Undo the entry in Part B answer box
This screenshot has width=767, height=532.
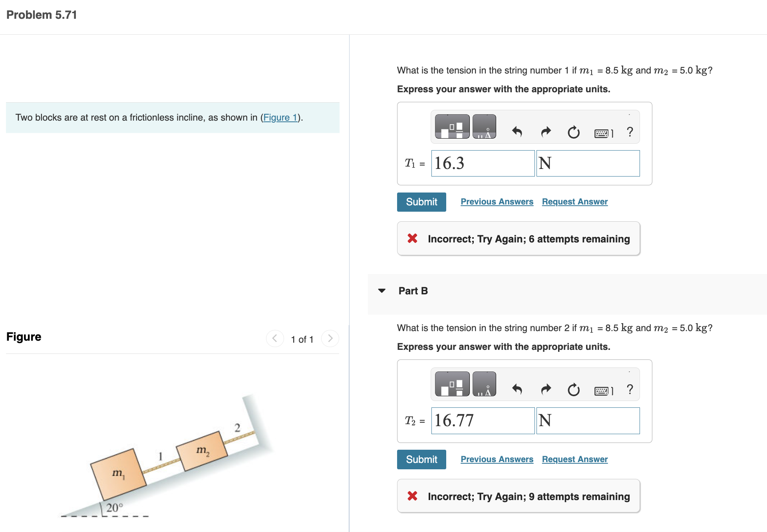517,389
